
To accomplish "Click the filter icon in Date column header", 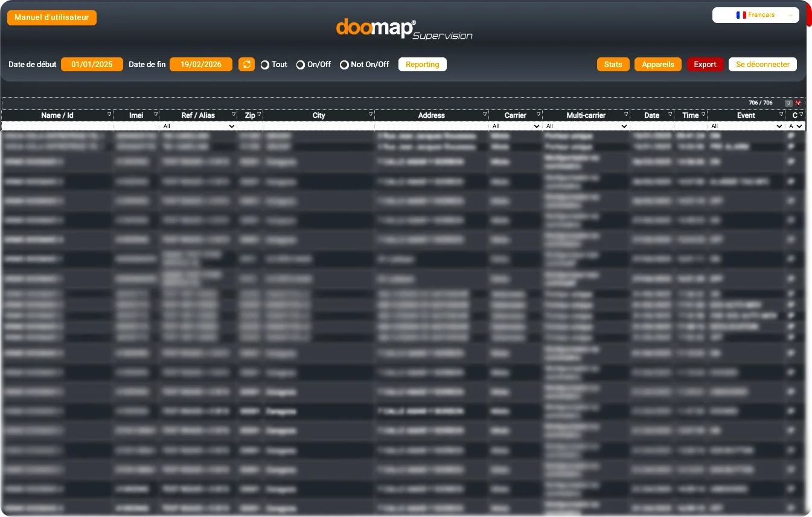I will point(670,114).
